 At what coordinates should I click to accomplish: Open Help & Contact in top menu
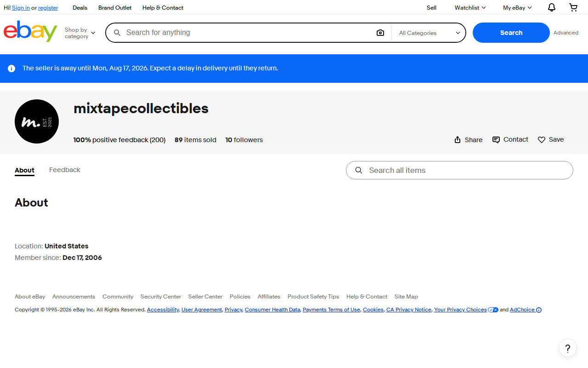coord(163,8)
